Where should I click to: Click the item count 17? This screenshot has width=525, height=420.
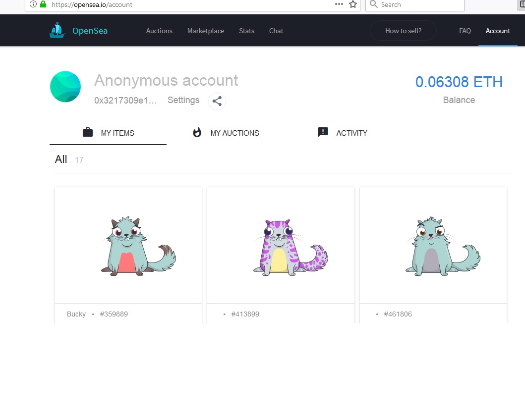point(79,160)
